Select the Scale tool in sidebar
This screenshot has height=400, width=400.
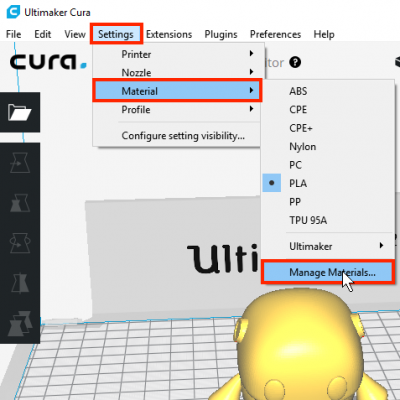pos(20,203)
